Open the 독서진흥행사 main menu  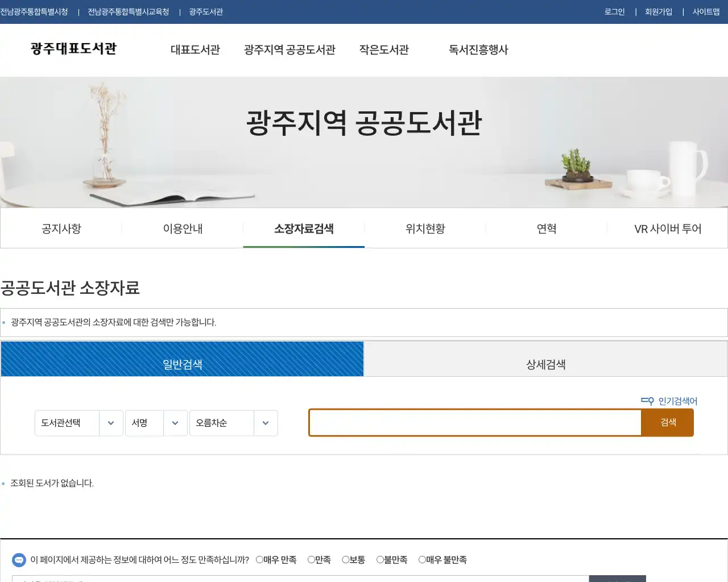pos(478,50)
